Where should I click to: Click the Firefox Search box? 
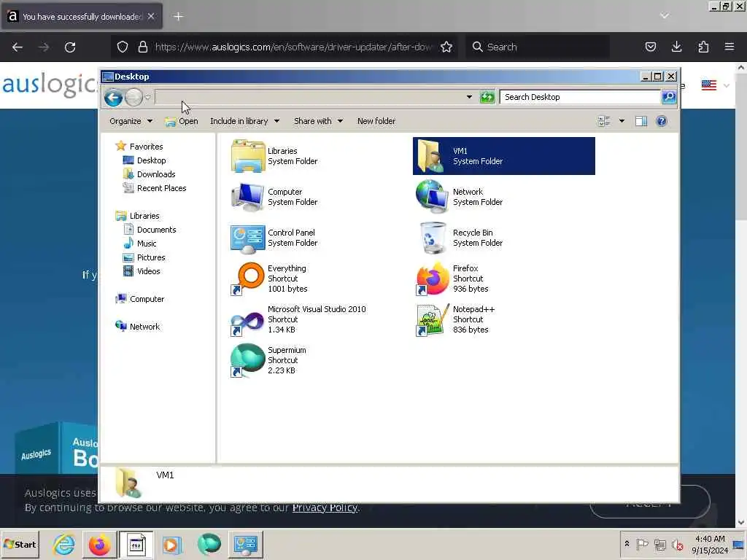[x=538, y=47]
